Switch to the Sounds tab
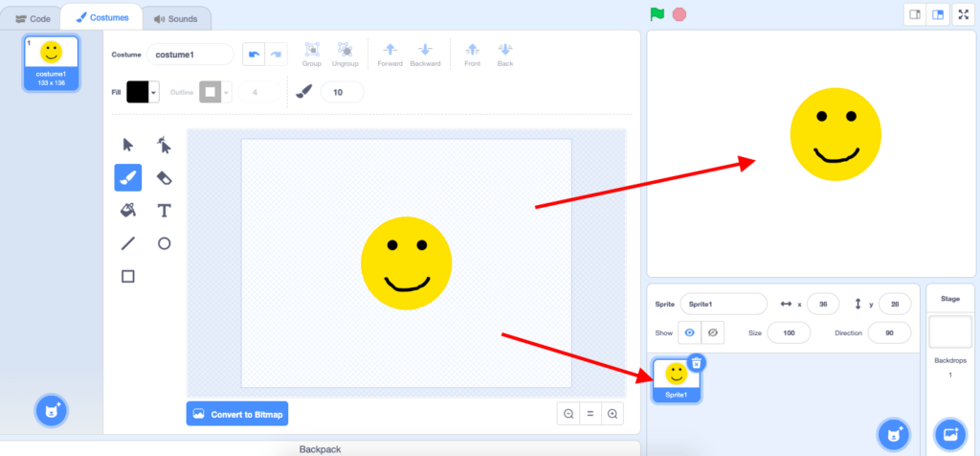This screenshot has width=980, height=456. click(176, 17)
